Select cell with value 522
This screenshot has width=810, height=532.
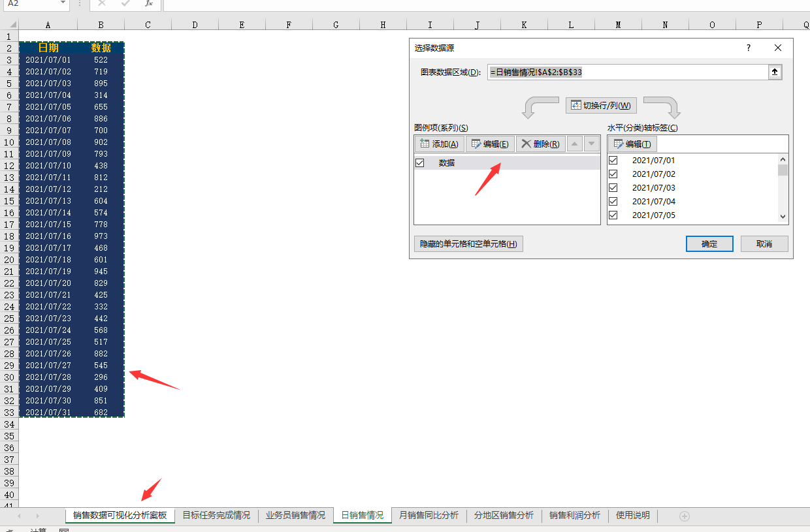(x=101, y=60)
